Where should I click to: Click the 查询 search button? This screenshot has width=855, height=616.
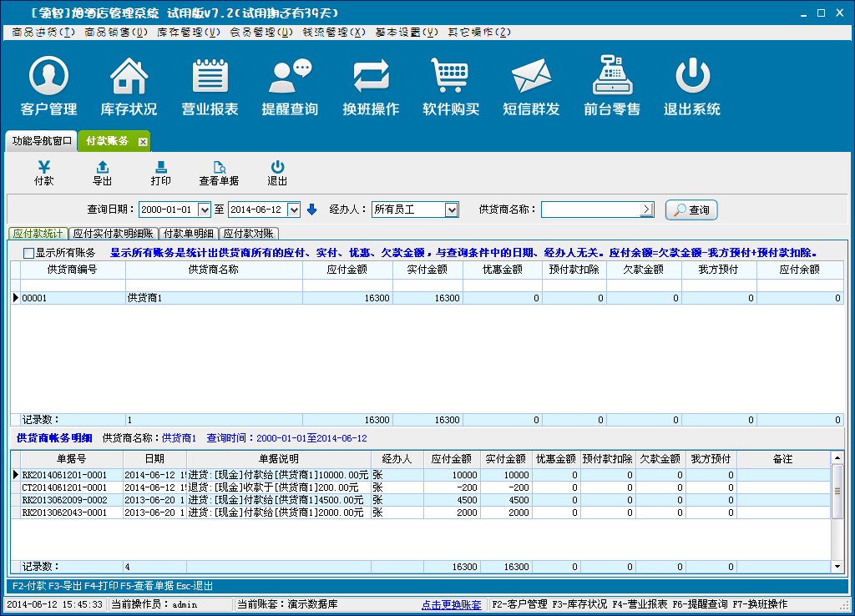(691, 210)
